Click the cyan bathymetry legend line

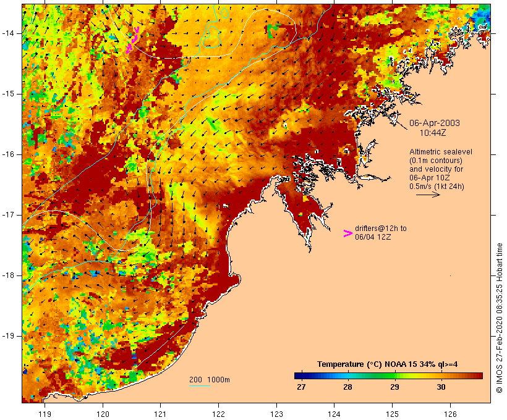[200, 385]
